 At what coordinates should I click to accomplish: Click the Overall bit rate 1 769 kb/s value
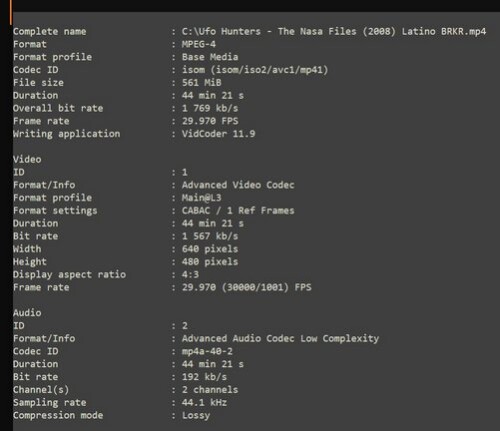[x=210, y=108]
